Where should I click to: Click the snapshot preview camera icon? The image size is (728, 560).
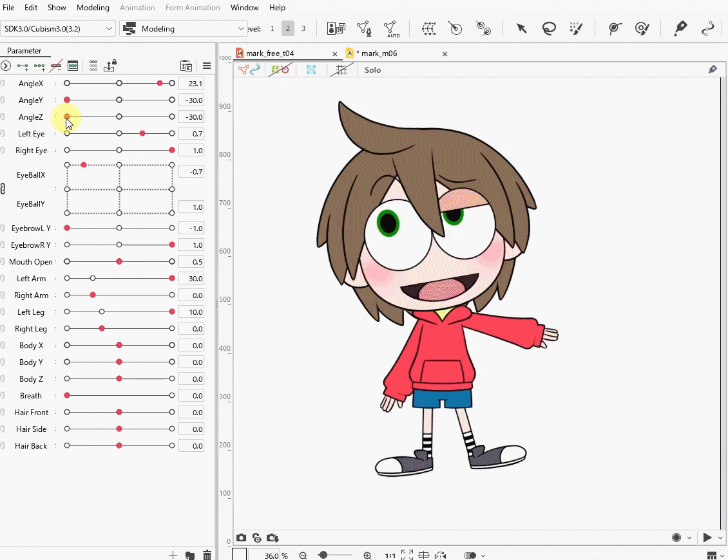[257, 537]
